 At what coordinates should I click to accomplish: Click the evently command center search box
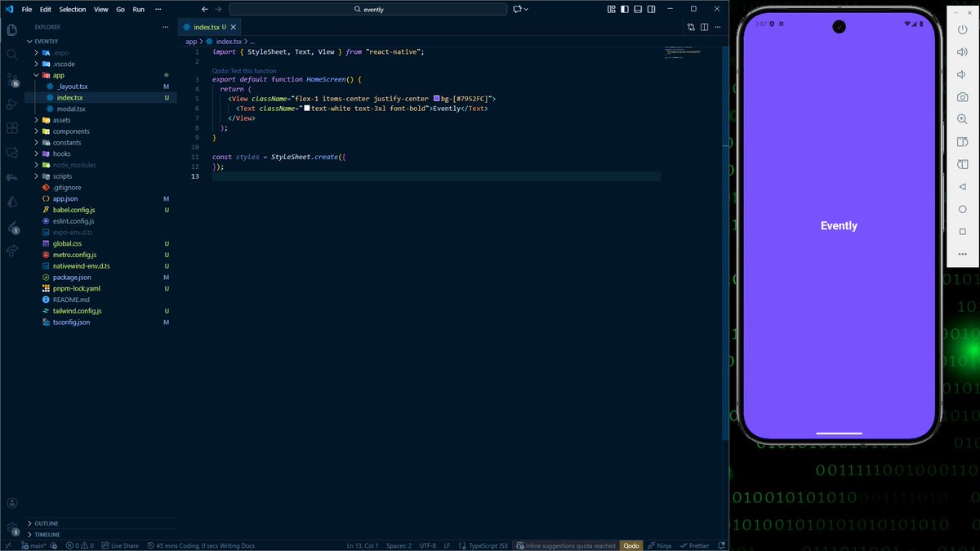tap(367, 9)
